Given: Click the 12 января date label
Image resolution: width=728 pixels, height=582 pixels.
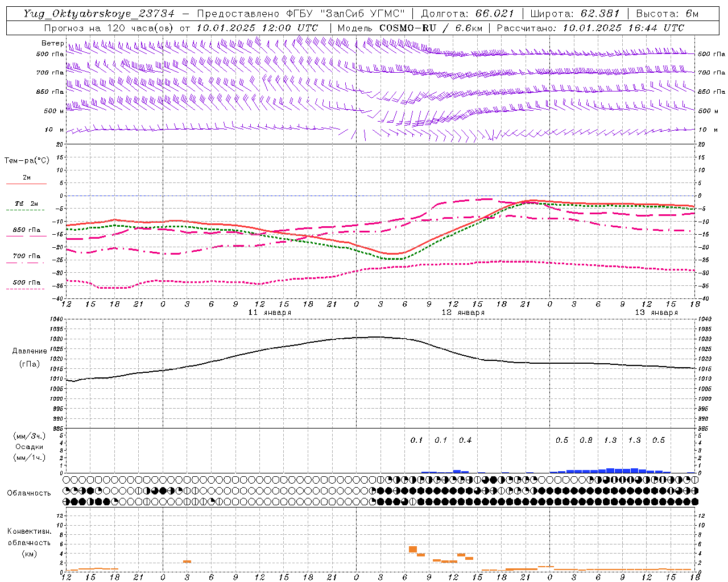Looking at the screenshot, I should [x=463, y=313].
